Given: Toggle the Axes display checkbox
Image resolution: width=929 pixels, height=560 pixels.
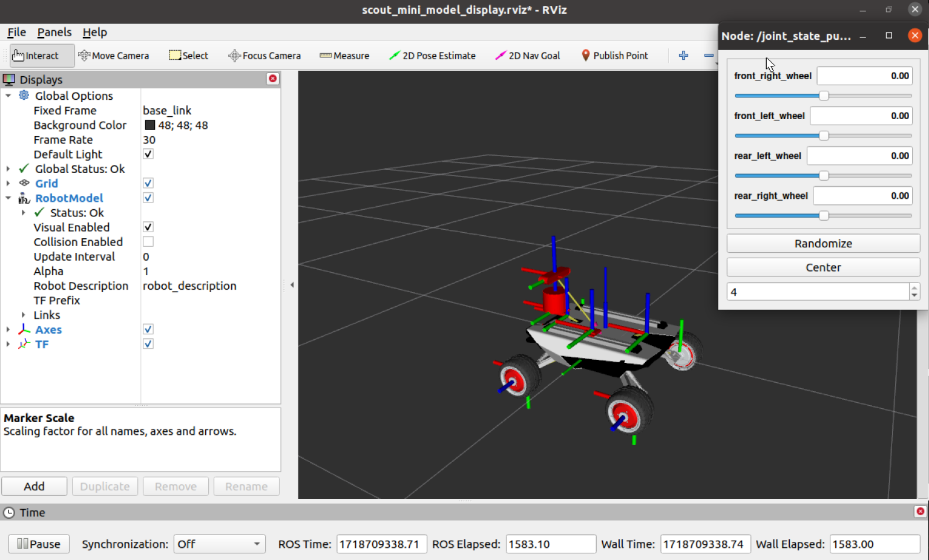Looking at the screenshot, I should [x=148, y=329].
